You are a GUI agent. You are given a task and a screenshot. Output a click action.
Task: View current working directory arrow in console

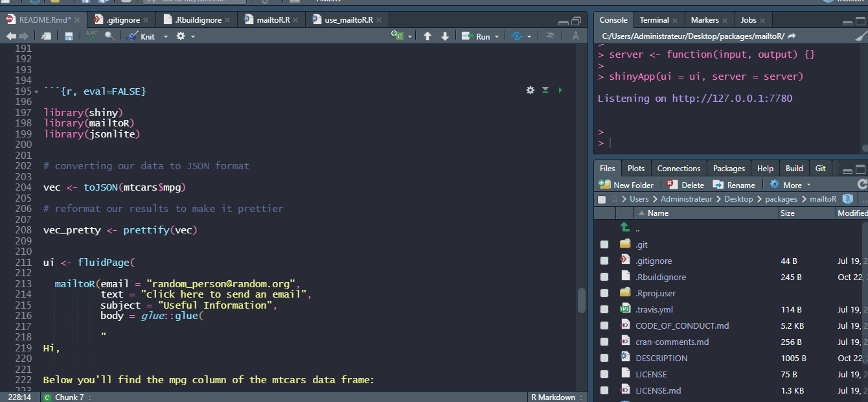(792, 36)
